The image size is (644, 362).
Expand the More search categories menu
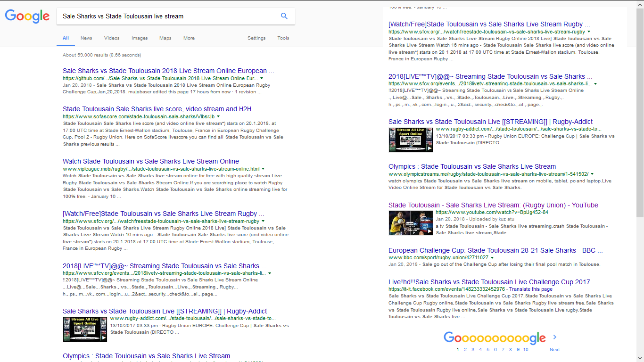coord(189,38)
